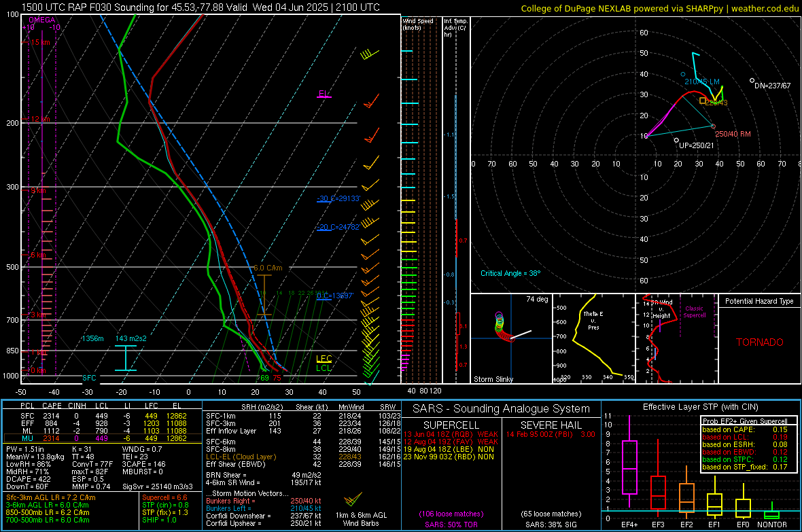This screenshot has width=802, height=532.
Task: Click the College of DuPage NEXLAB credit text
Action: point(659,8)
